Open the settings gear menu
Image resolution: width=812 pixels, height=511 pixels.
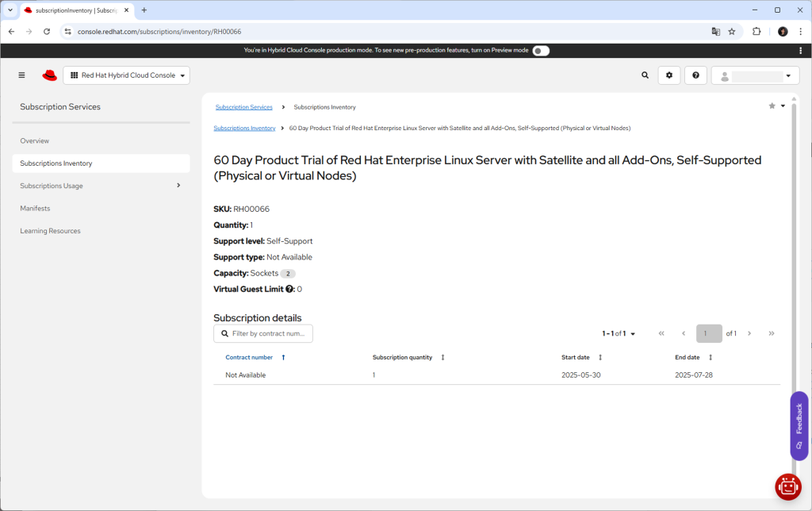pyautogui.click(x=669, y=75)
